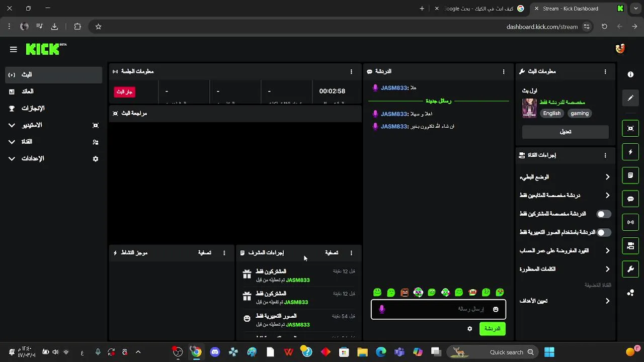Screen dimensions: 644x362
Task: Toggle moderator actions document icon in right sidebar
Action: (630, 175)
